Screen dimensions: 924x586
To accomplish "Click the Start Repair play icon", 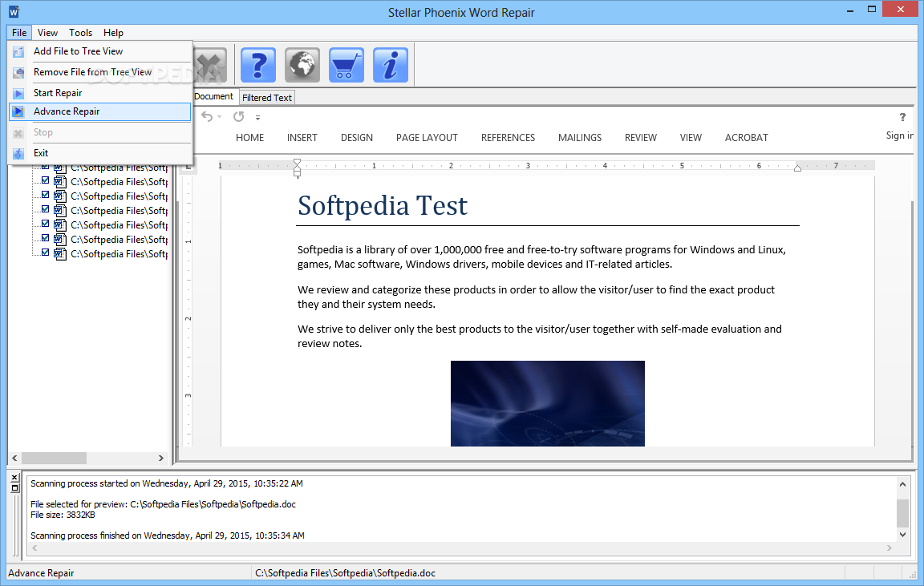I will click(19, 93).
